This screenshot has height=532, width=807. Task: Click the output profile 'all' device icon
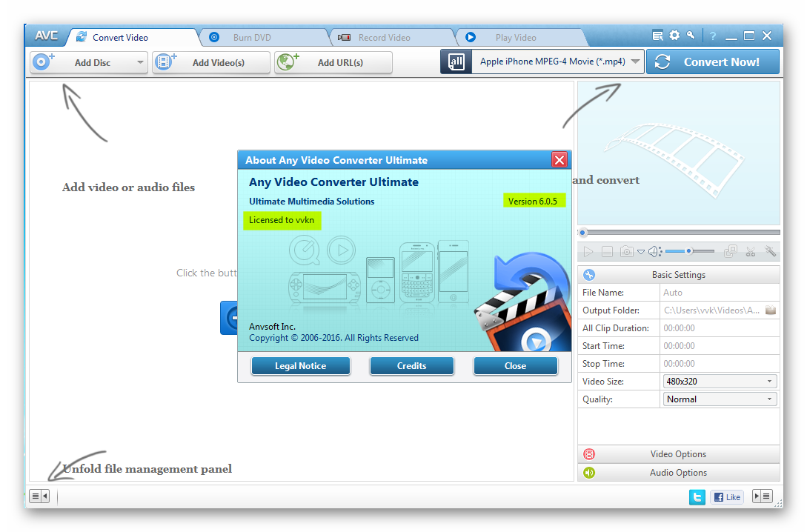456,61
